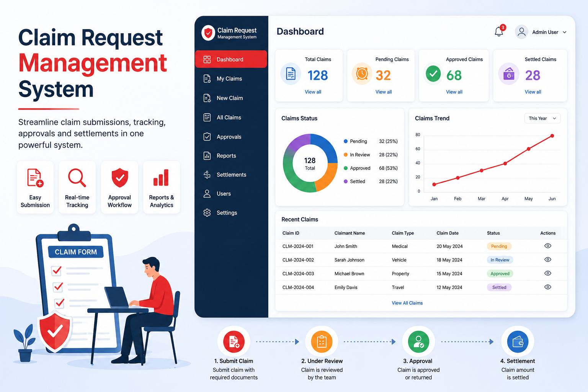Click the Under Review clipboard icon
Screen dimensions: 588x392
tap(322, 341)
